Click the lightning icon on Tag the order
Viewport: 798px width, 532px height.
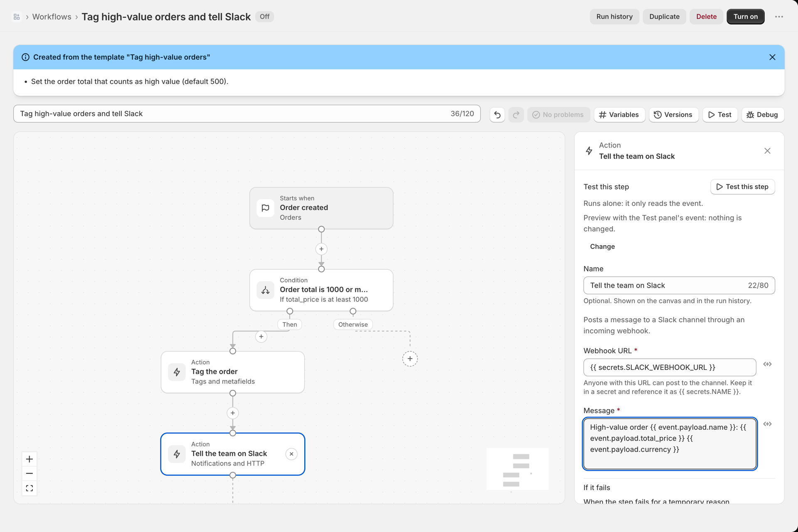click(177, 372)
